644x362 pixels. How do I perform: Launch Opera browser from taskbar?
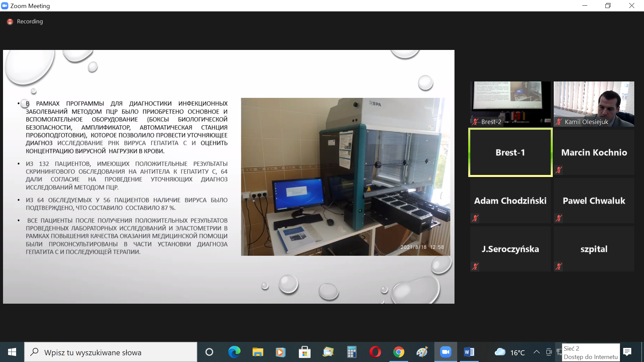[375, 352]
